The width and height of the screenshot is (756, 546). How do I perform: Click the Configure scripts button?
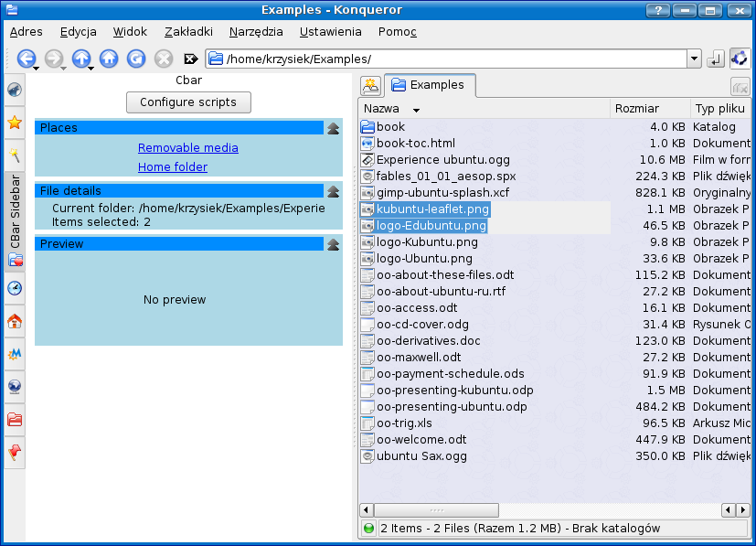coord(188,102)
